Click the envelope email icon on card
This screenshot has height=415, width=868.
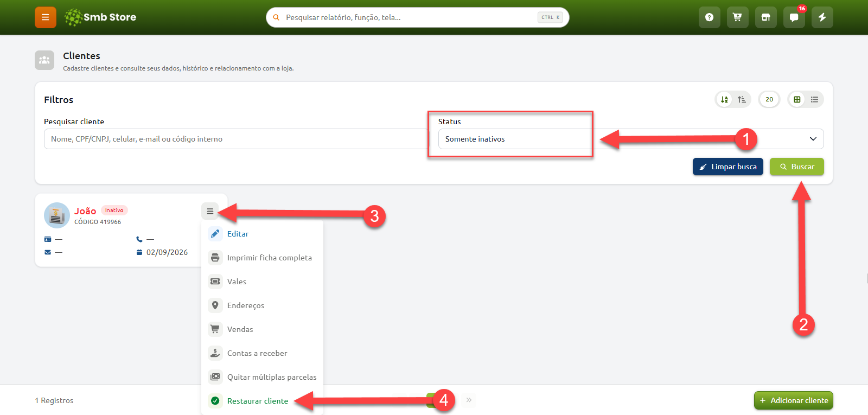click(x=48, y=252)
